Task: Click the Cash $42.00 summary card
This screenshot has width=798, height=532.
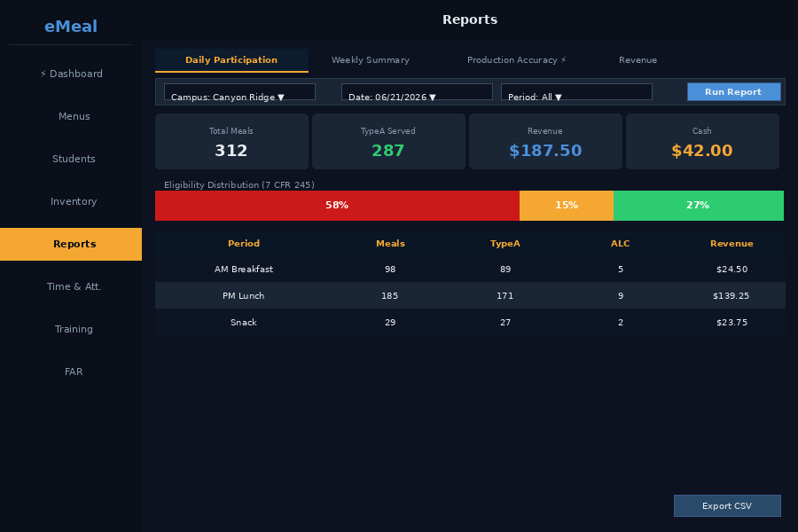Action: coord(703,142)
